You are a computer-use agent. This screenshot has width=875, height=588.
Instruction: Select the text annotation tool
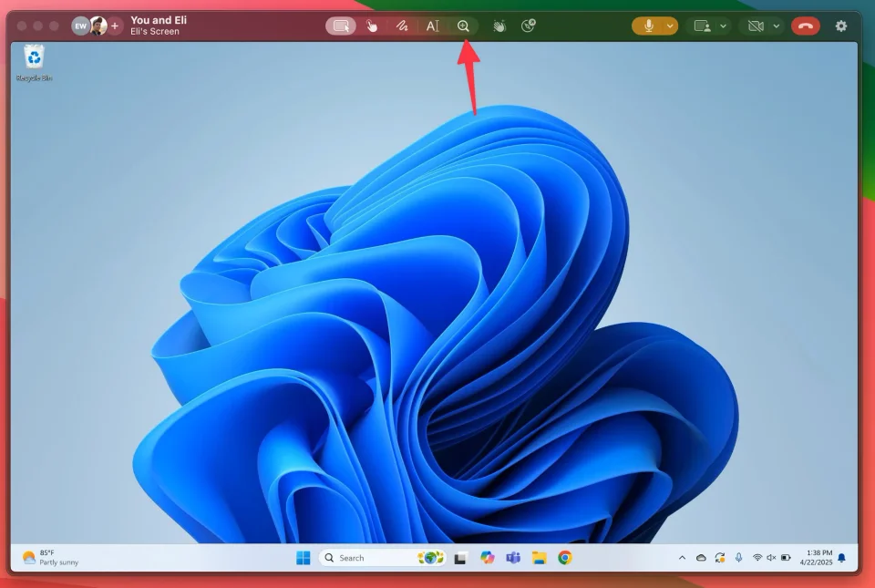(x=432, y=26)
